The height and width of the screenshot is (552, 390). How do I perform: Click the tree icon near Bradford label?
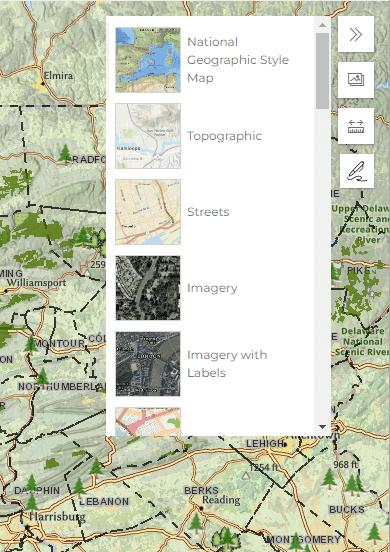coord(65,154)
